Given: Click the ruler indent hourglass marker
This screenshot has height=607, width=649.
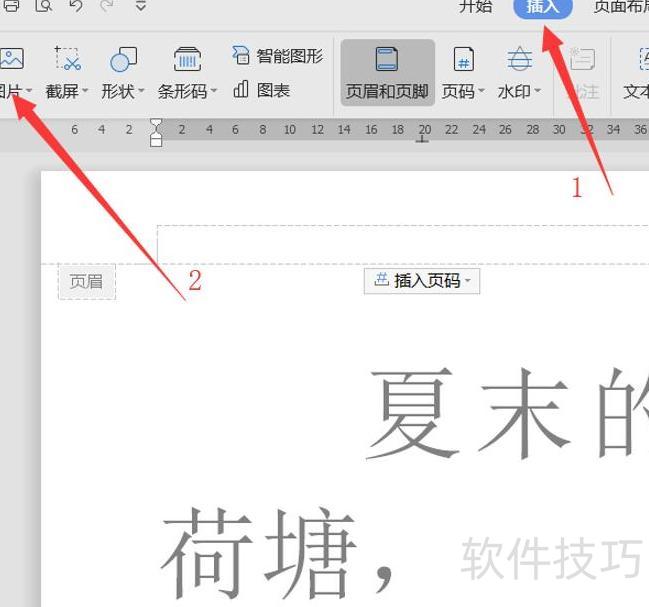Looking at the screenshot, I should 156,132.
